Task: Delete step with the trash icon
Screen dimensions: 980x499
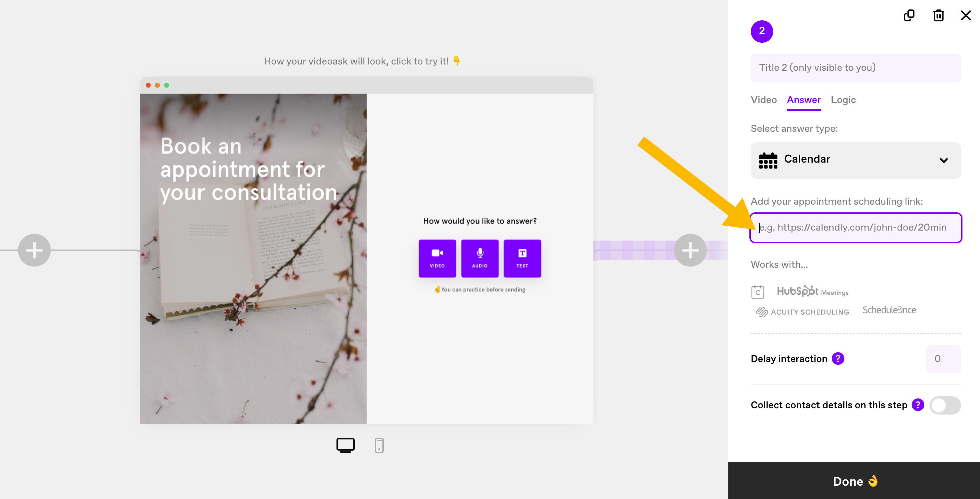Action: click(938, 15)
